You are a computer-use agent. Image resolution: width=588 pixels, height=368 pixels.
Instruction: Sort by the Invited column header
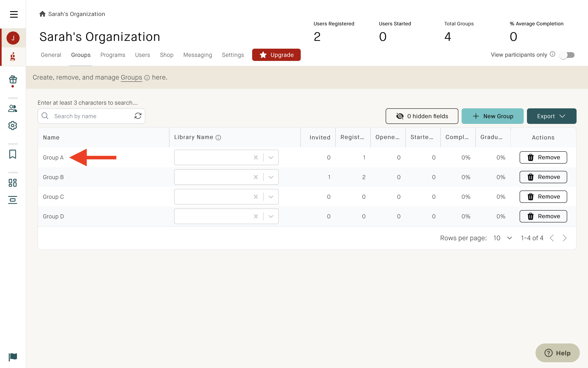click(x=320, y=138)
